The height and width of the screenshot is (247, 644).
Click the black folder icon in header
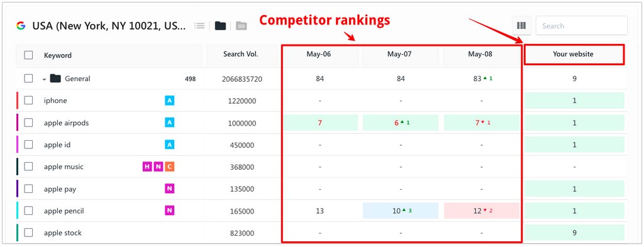221,26
